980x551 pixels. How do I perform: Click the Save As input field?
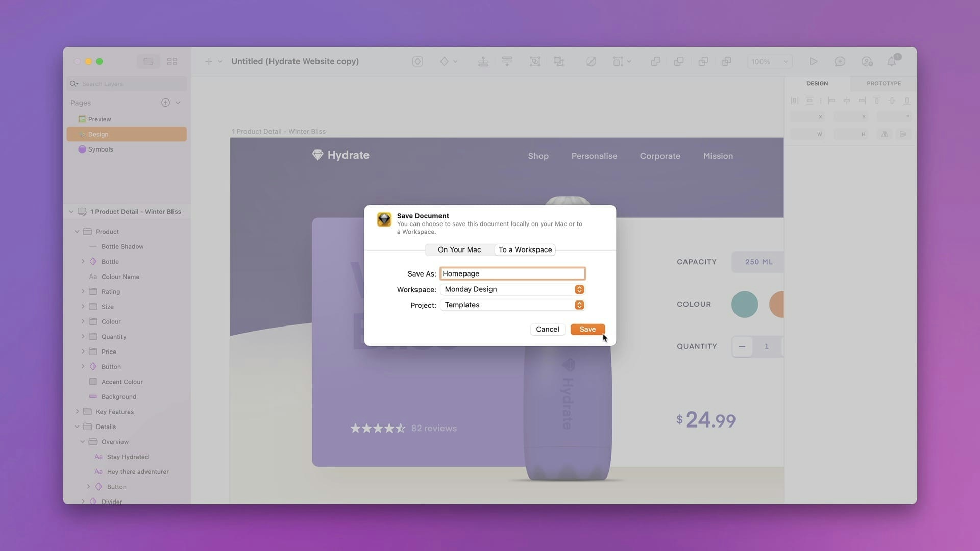click(512, 273)
